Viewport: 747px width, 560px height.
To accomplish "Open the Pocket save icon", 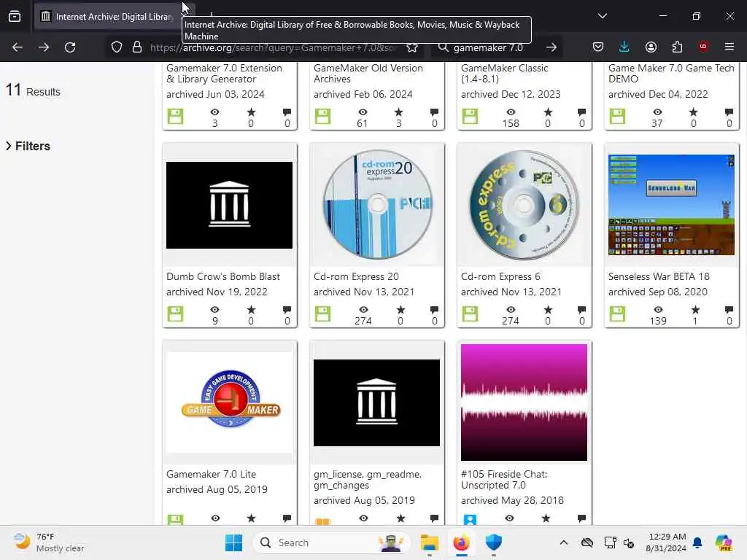I will (598, 47).
